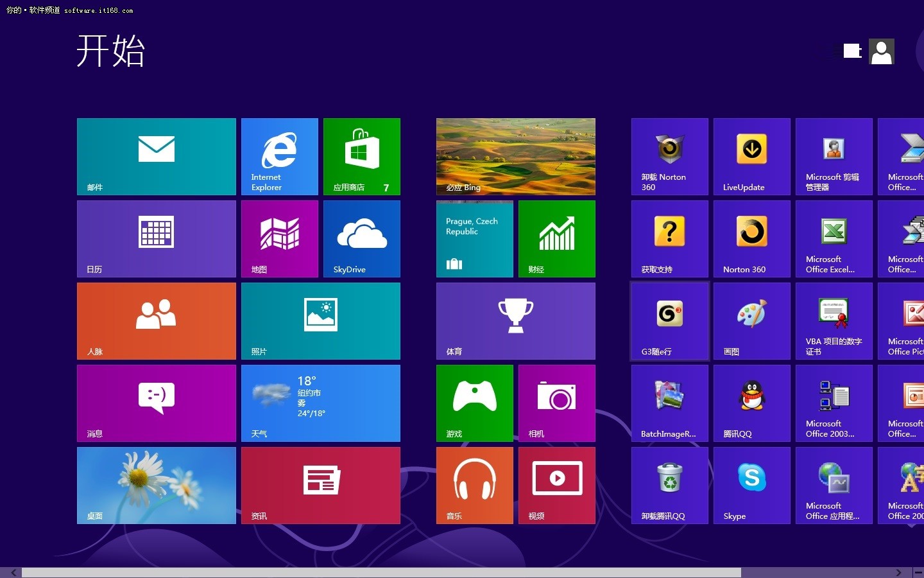Launch the 腾讯QQ penguin tile

tap(752, 403)
